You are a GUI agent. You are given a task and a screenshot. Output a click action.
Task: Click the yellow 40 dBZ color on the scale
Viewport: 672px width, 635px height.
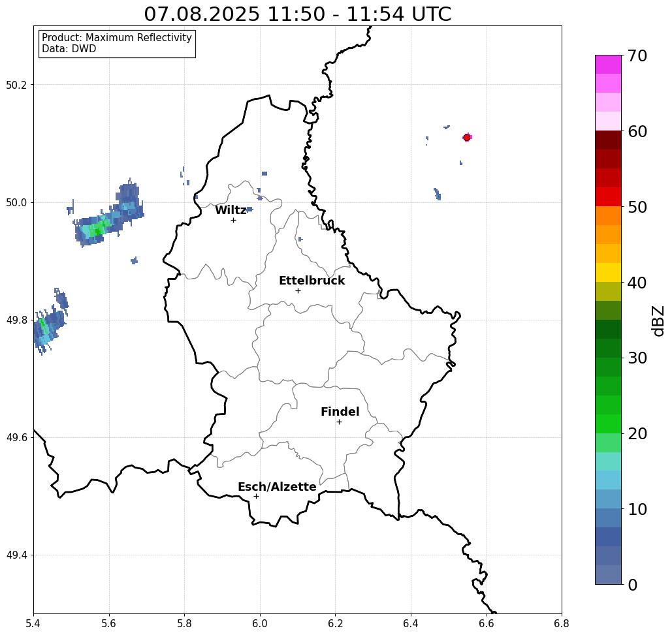(608, 272)
